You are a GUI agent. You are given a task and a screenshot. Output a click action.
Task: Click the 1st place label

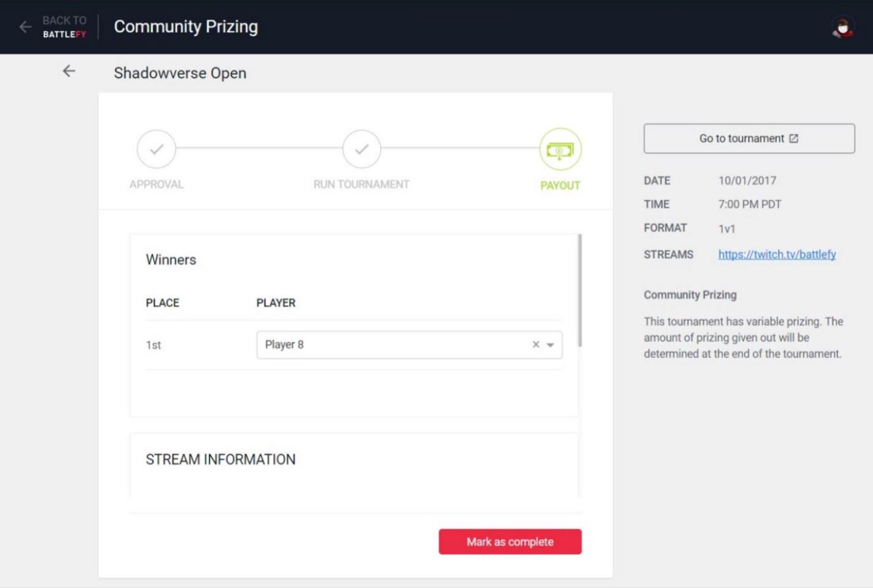click(x=153, y=345)
